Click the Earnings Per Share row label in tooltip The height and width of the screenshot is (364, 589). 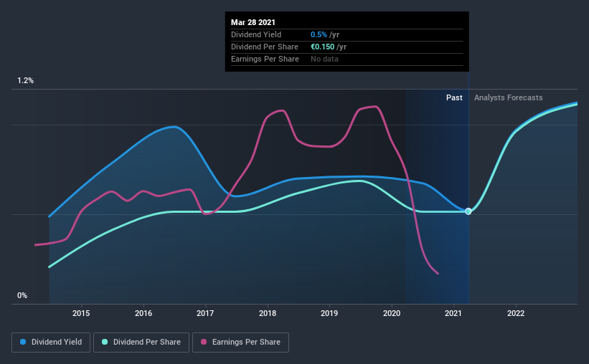265,59
